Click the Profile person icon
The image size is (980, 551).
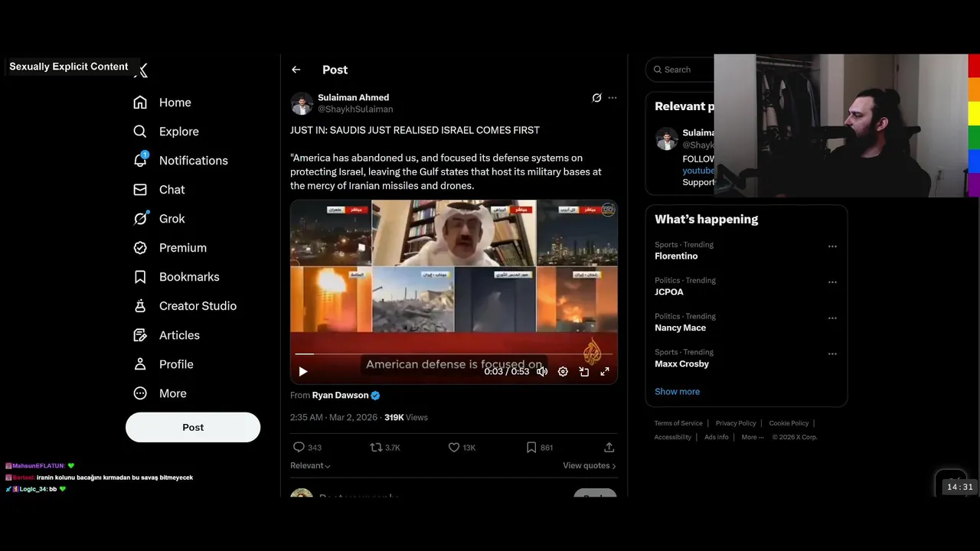coord(140,364)
